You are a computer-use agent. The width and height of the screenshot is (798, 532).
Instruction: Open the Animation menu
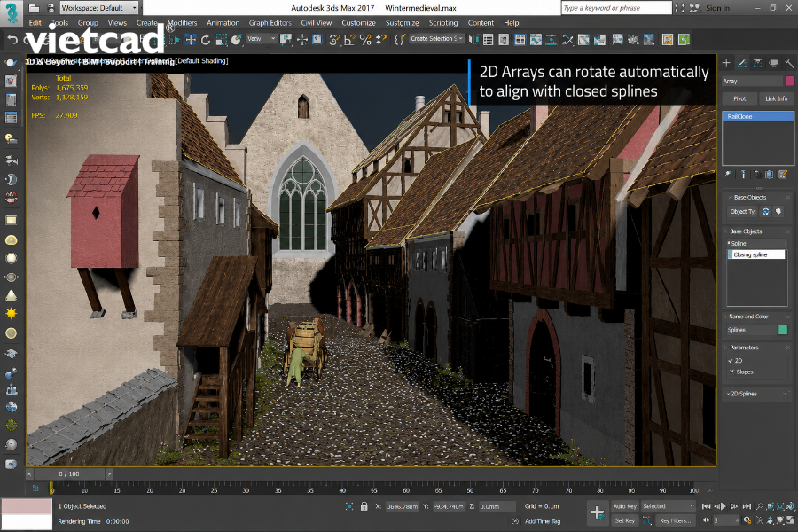pos(223,23)
